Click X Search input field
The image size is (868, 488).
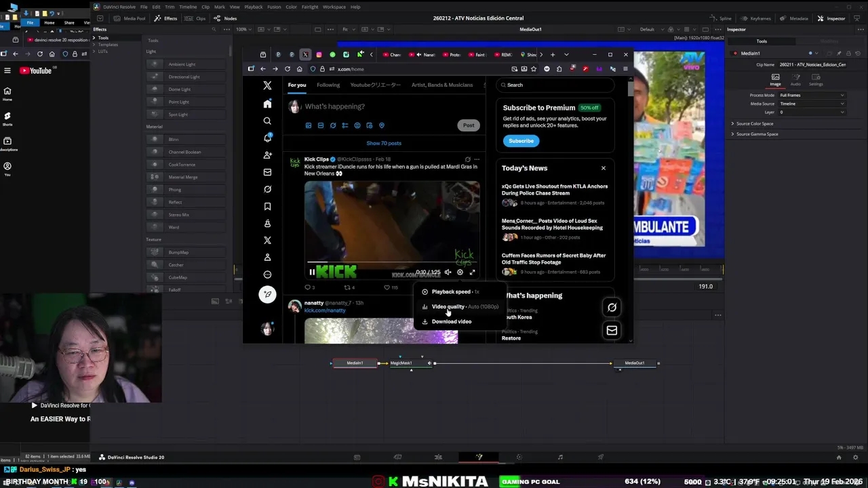(555, 85)
